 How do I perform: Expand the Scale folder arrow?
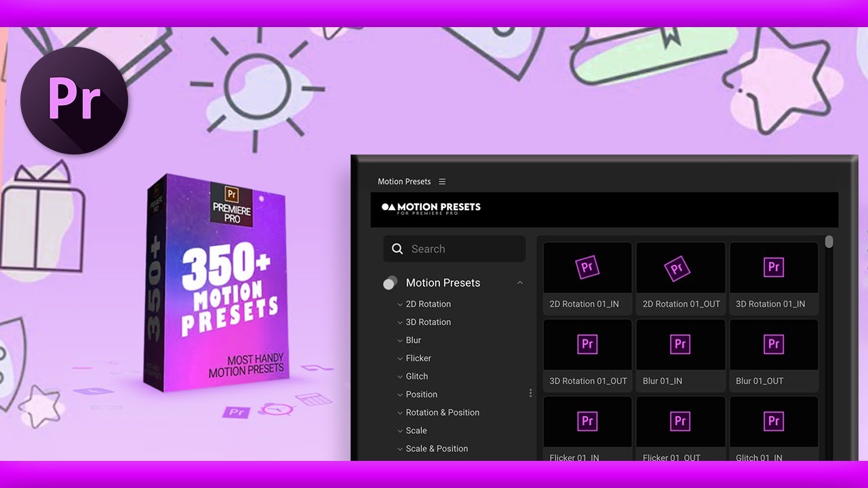[x=400, y=431]
